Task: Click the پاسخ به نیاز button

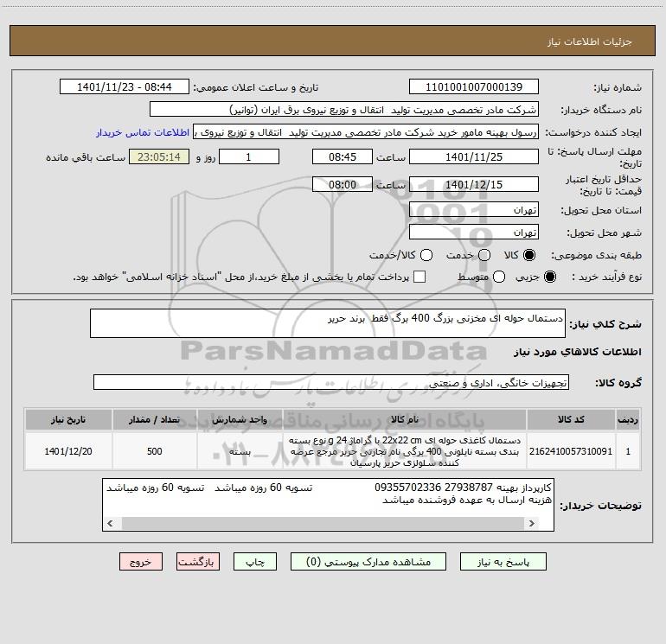Action: [x=503, y=562]
